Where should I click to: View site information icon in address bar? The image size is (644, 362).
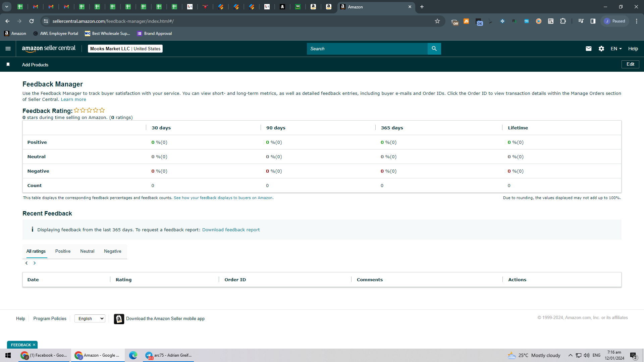click(46, 21)
